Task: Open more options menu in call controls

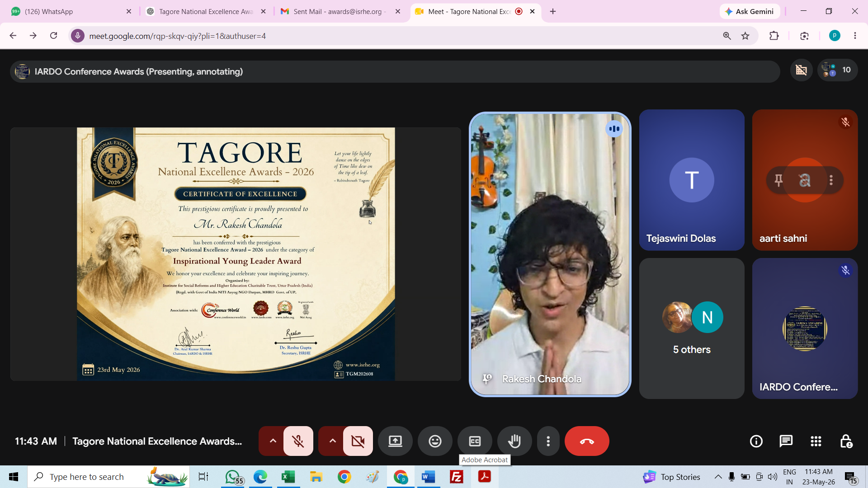Action: pos(548,441)
